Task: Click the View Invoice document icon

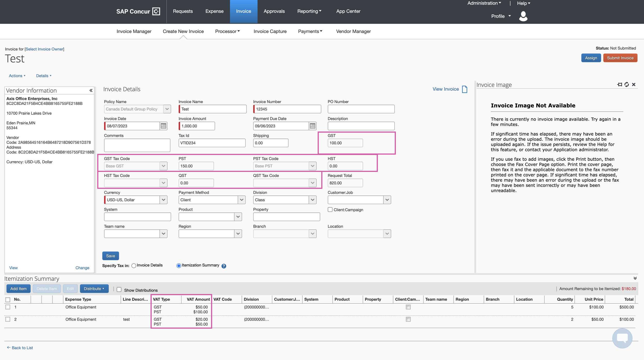Action: pyautogui.click(x=465, y=89)
